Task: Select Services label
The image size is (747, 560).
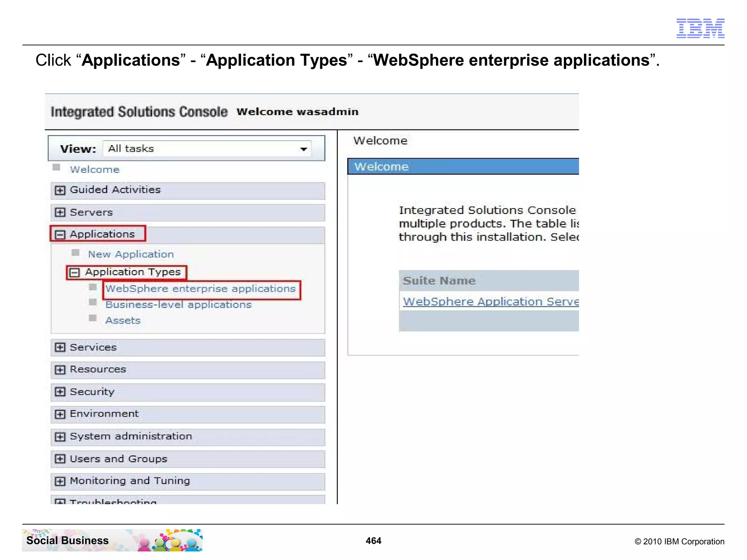Action: click(93, 347)
